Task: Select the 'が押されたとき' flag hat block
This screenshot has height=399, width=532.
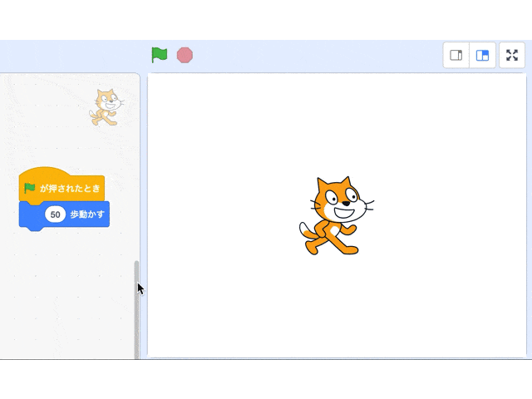Action: point(62,186)
